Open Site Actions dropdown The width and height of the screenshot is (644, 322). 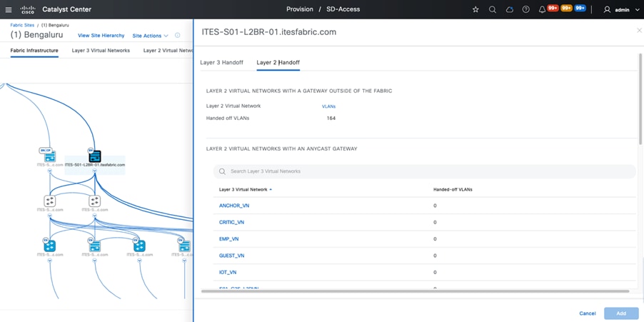tap(151, 36)
